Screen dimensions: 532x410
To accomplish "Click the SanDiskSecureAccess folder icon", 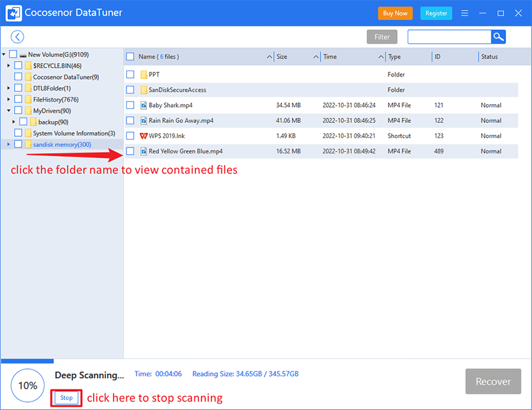I will [x=144, y=90].
